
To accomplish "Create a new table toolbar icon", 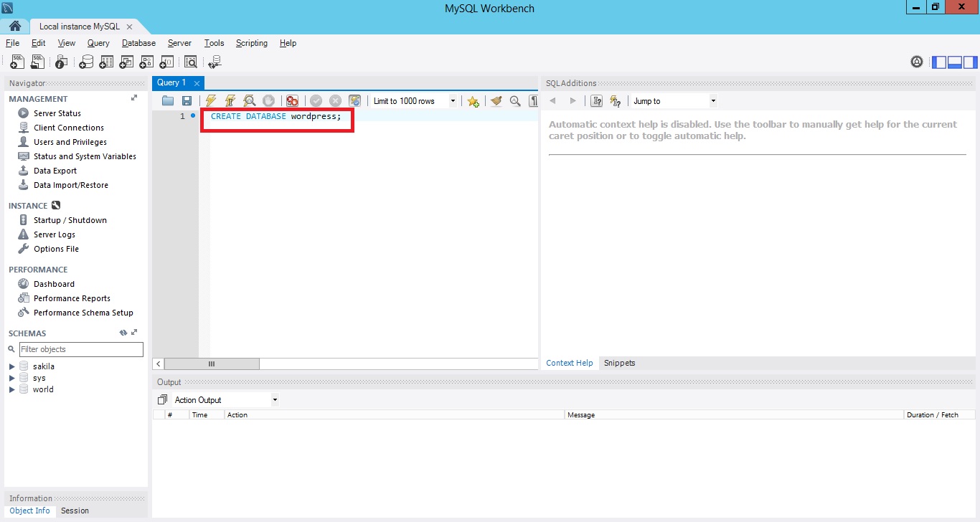I will click(106, 62).
